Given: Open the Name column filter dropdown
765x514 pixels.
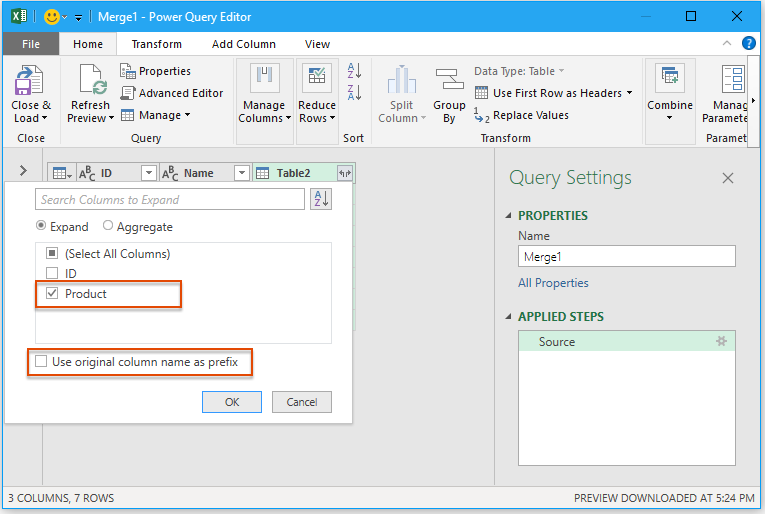Looking at the screenshot, I should (241, 173).
